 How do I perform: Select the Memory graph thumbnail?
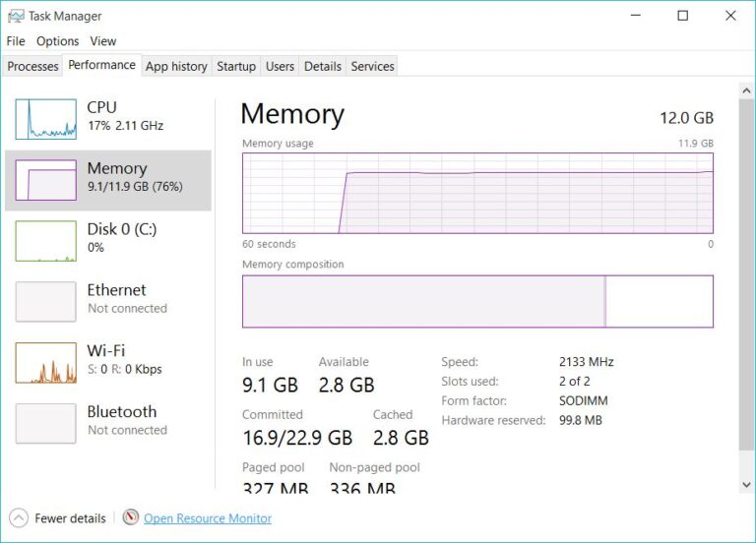[x=45, y=180]
